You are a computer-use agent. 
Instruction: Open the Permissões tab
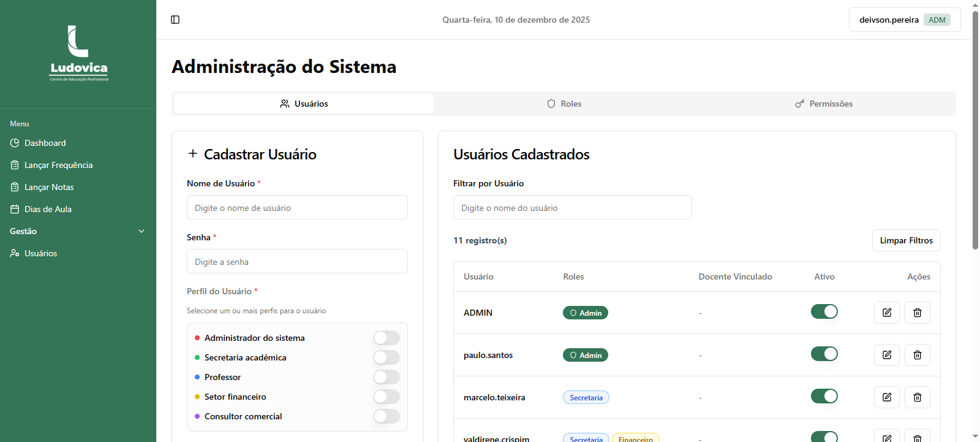(x=824, y=104)
